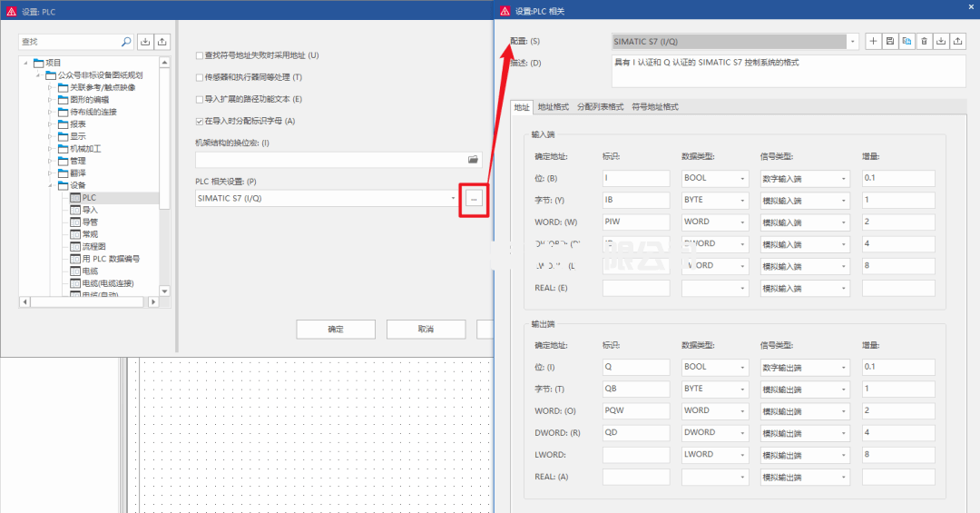Click the import icon beside the settings search box
The image size is (980, 513).
coord(145,42)
